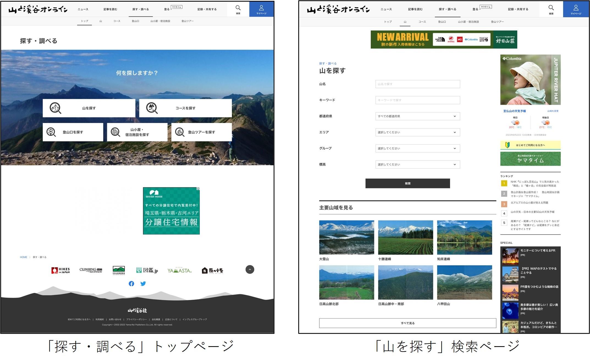The height and width of the screenshot is (364, 590).
Task: Open the 大雪山 mountain area thumbnail
Action: [x=346, y=237]
